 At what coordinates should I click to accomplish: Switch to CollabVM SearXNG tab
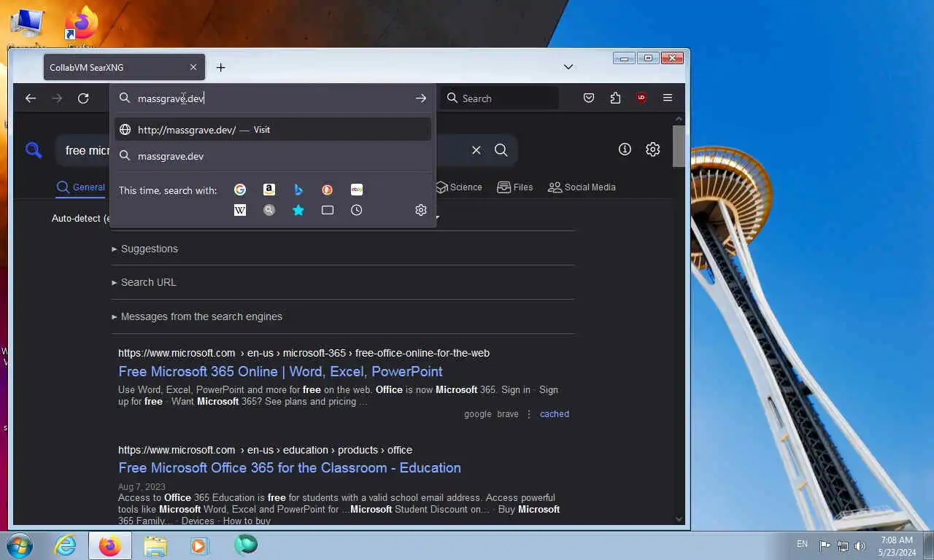[x=124, y=67]
